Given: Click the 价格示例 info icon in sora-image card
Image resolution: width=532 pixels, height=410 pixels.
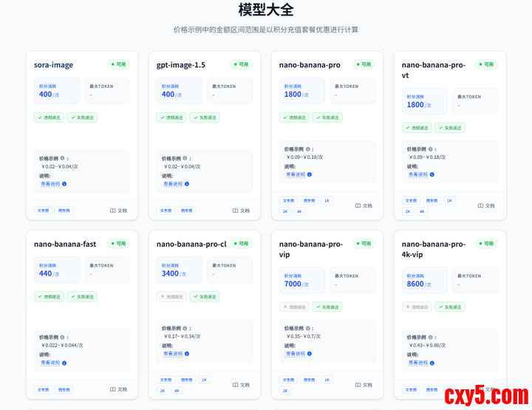Looking at the screenshot, I should (x=62, y=158).
